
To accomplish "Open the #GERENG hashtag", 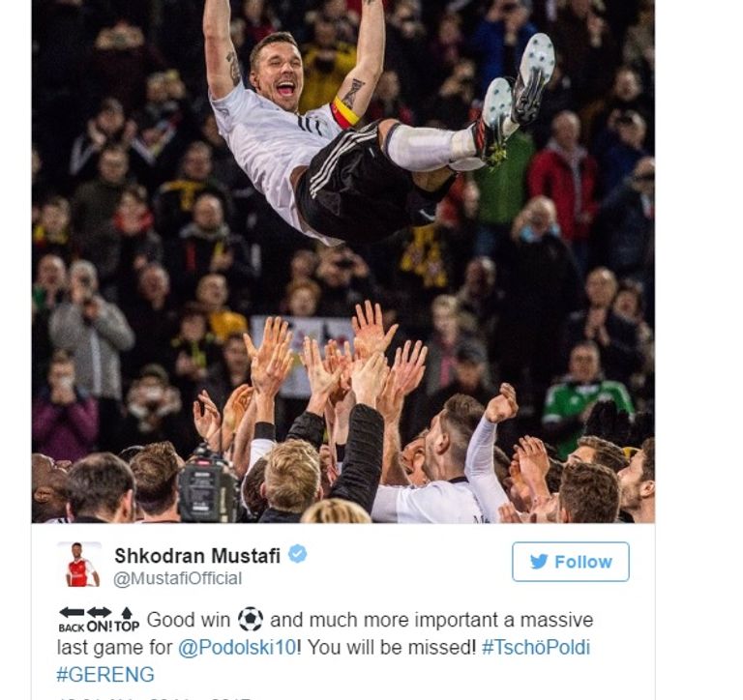I will 105,675.
